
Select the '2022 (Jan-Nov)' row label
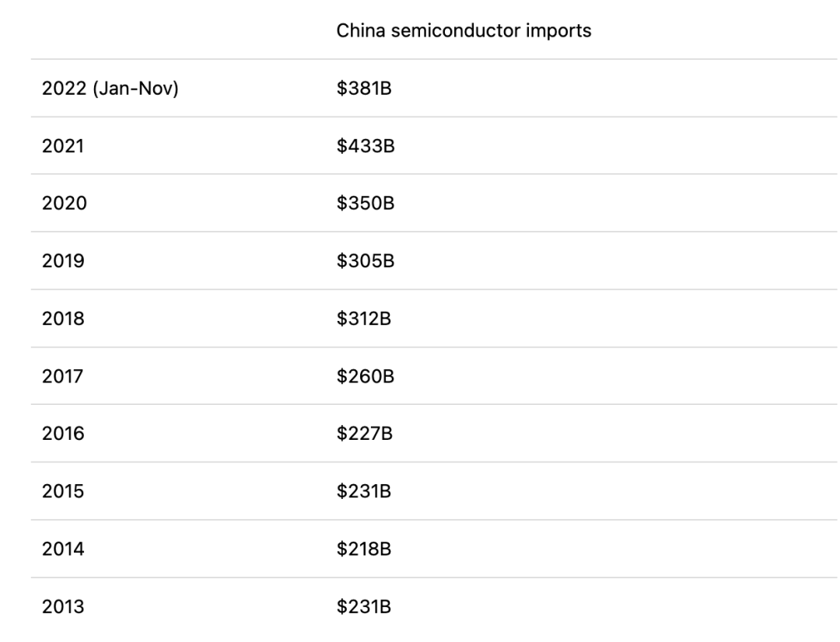(x=110, y=89)
